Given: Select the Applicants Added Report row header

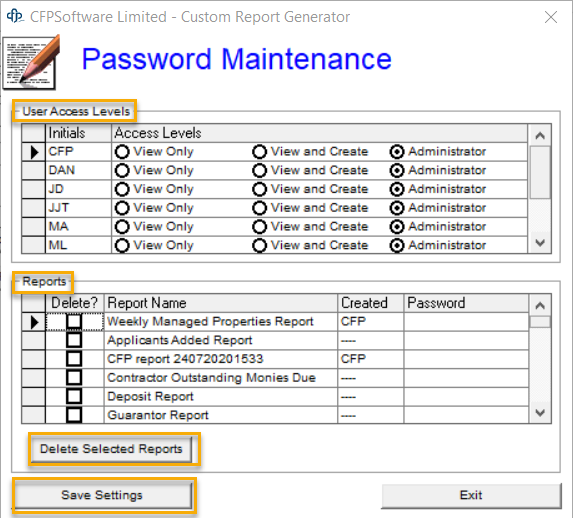Looking at the screenshot, I should [33, 341].
